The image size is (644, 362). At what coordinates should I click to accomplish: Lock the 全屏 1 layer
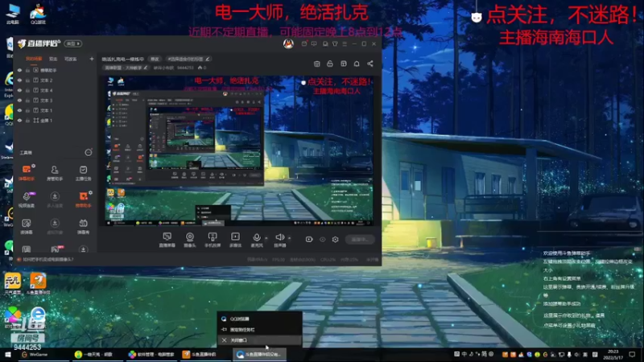(27, 121)
